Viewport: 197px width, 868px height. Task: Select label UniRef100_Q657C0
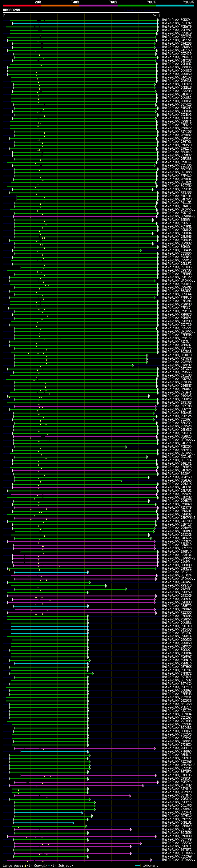[x=177, y=548]
